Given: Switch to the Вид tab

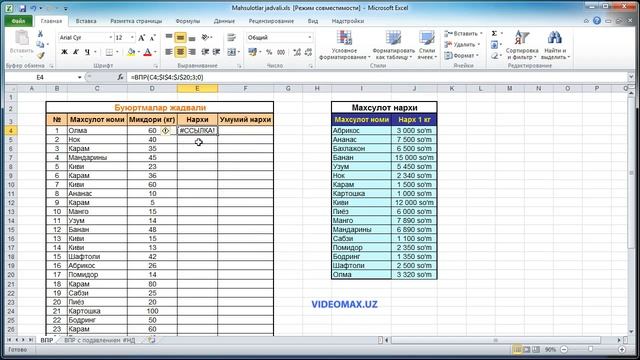Looking at the screenshot, I should point(313,21).
